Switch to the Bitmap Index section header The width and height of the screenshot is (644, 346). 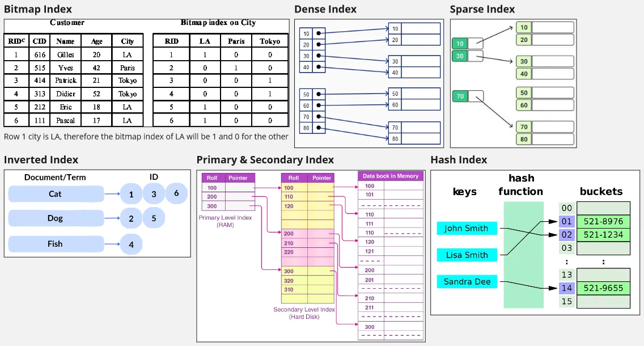pos(38,9)
